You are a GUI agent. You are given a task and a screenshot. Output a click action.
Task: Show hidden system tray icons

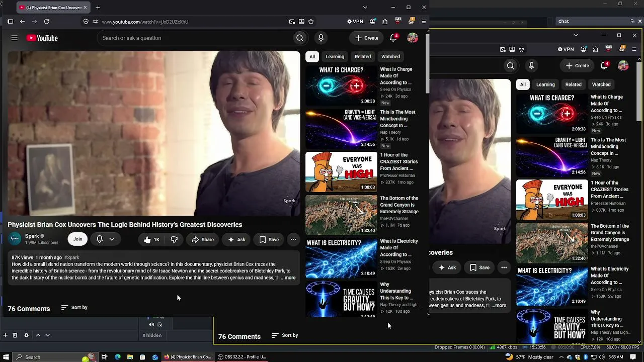(561, 357)
